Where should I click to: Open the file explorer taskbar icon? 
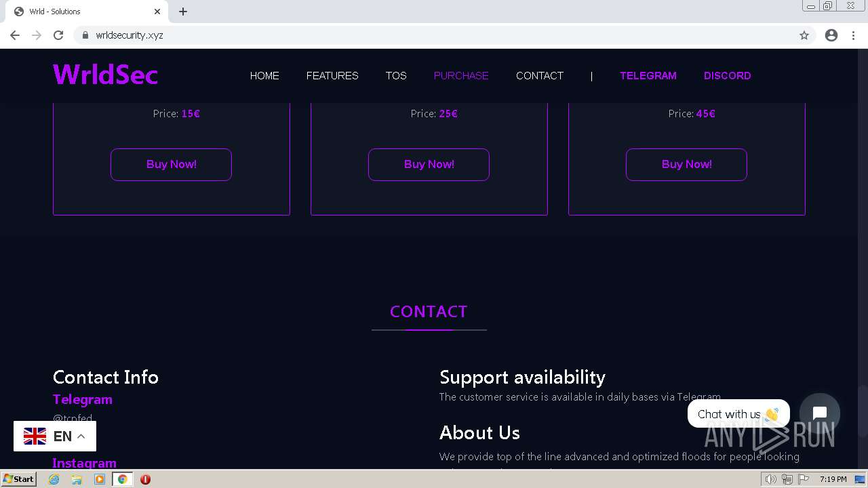click(x=77, y=479)
